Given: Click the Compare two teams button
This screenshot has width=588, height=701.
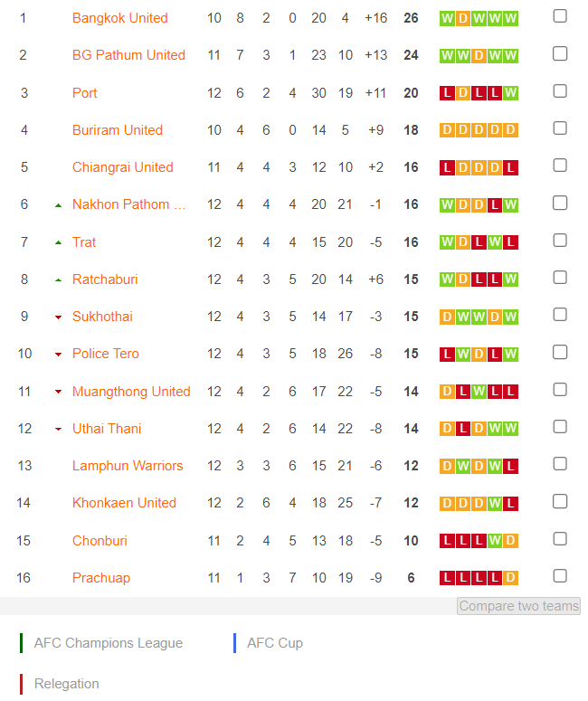Looking at the screenshot, I should click(518, 606).
